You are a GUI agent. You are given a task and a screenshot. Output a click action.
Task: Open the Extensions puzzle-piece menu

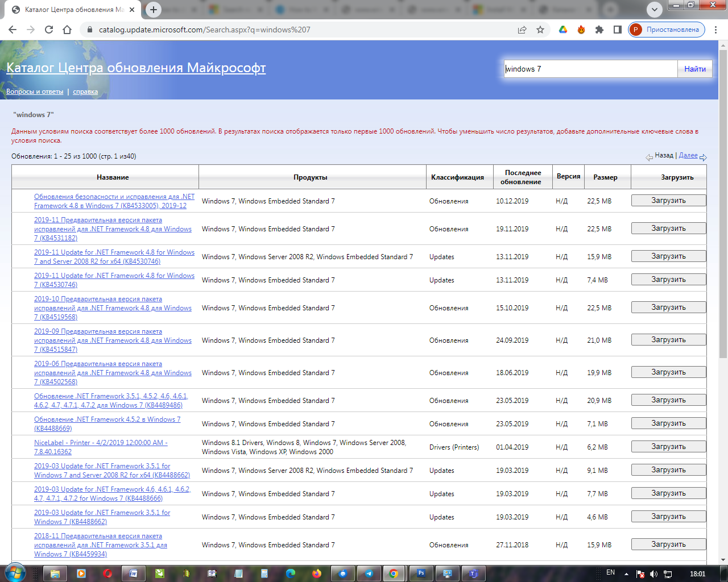[x=599, y=30]
